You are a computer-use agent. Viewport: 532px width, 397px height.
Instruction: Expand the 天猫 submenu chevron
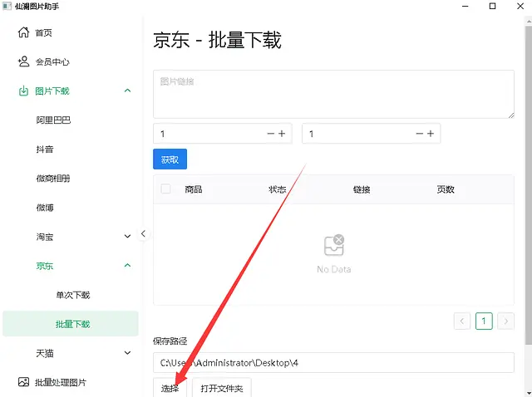click(127, 353)
